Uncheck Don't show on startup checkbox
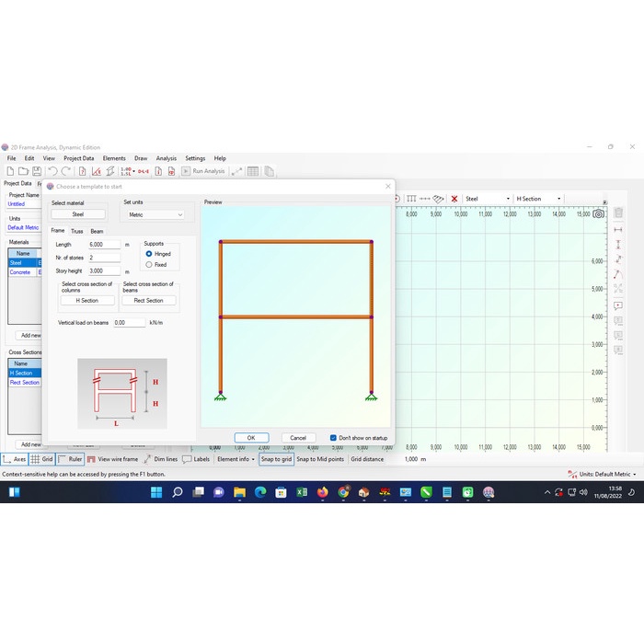The image size is (644, 644). point(333,438)
